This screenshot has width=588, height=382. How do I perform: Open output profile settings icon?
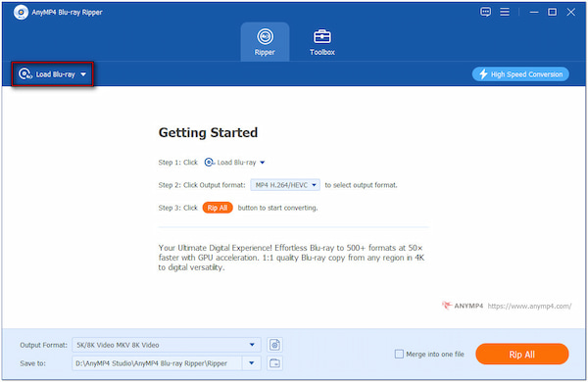274,345
